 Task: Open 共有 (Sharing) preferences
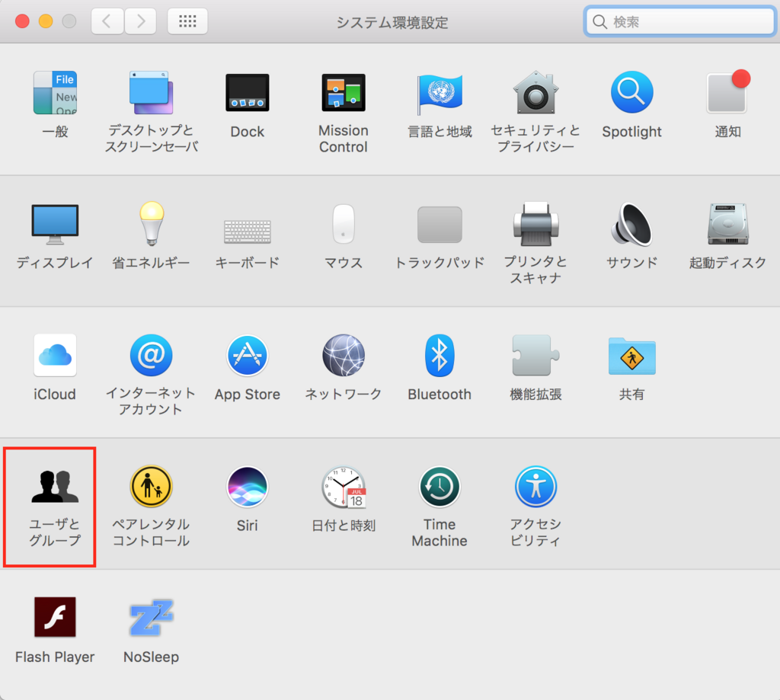click(631, 356)
